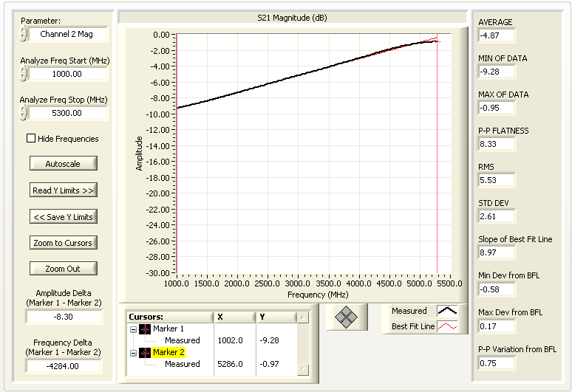The height and width of the screenshot is (392, 572).
Task: Click the Measured plot legend line icon
Action: click(447, 311)
